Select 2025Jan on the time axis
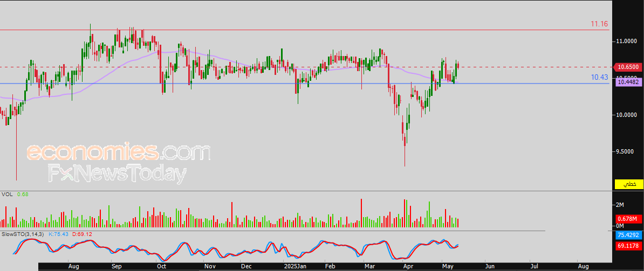Screen dimensions: 644x271 [295, 267]
